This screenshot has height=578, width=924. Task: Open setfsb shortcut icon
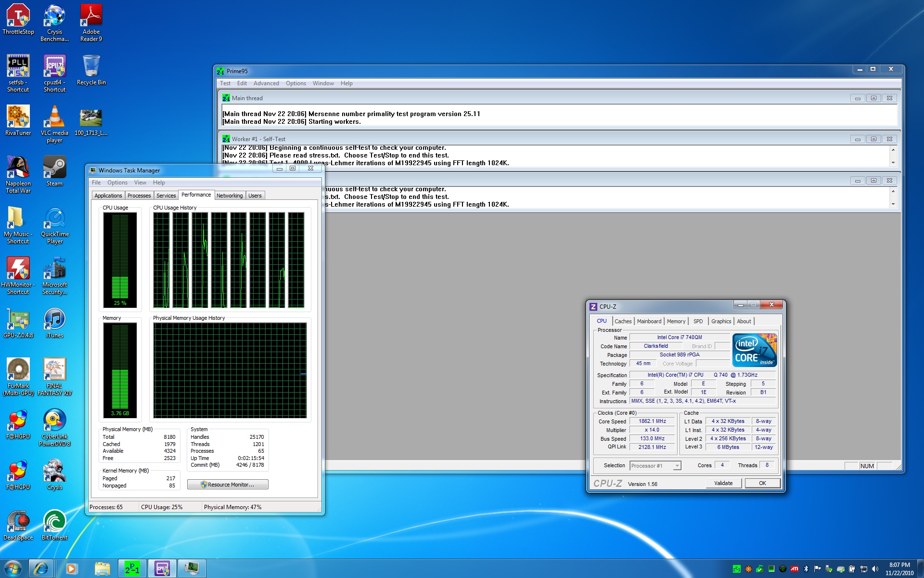click(18, 73)
